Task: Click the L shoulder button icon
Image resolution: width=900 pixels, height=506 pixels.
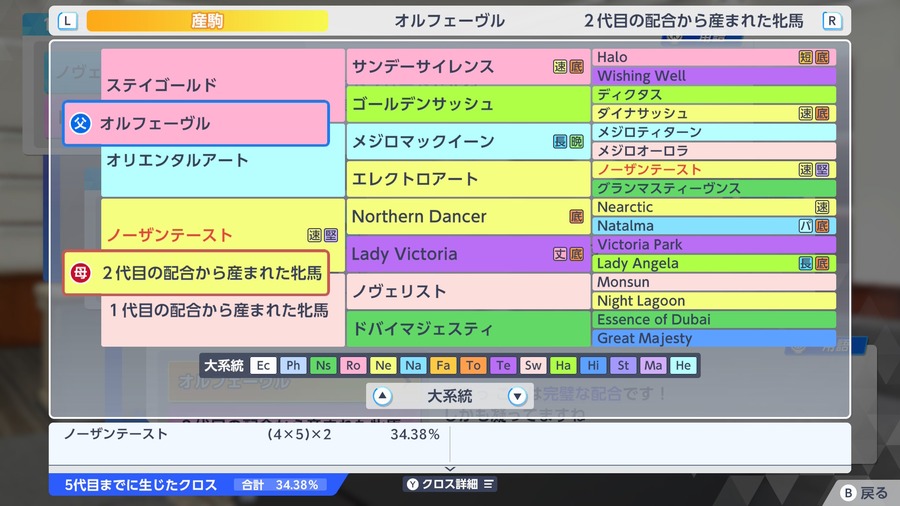Action: click(68, 21)
